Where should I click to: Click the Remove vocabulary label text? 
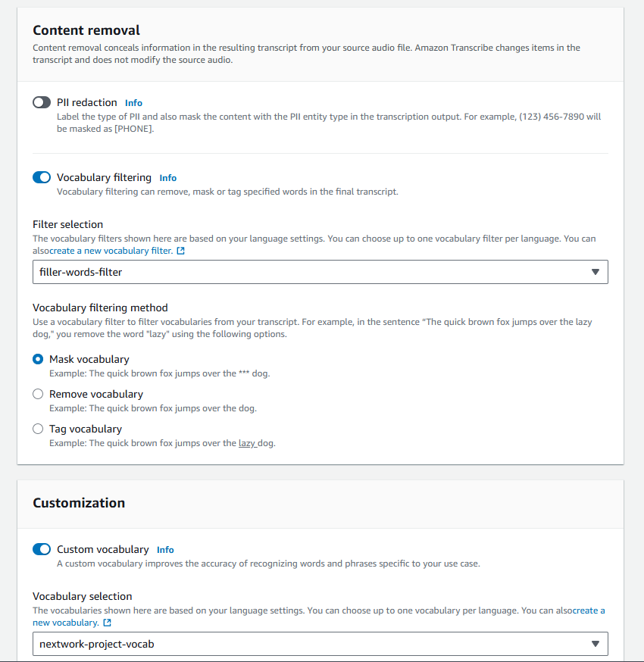[96, 395]
